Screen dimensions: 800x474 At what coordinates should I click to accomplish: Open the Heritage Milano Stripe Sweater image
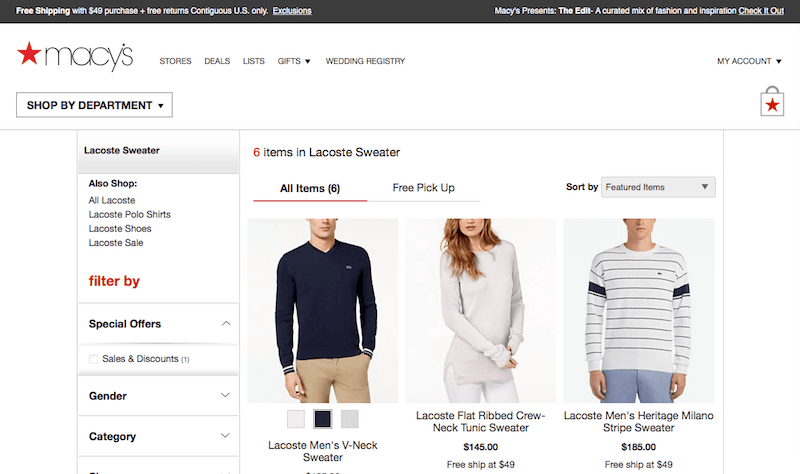(x=639, y=311)
